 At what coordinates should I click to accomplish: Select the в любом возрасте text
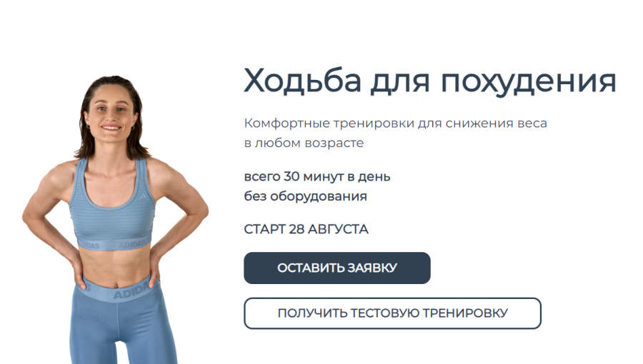coord(304,143)
